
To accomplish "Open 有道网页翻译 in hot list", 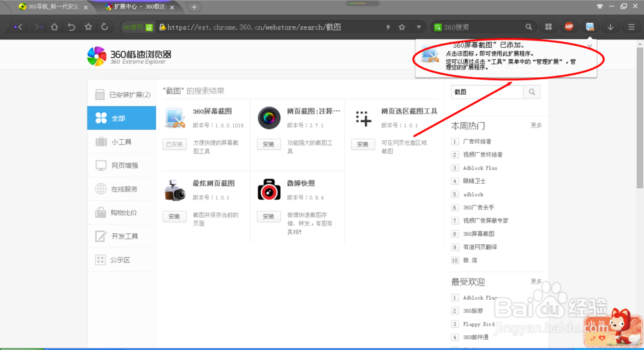I will tap(480, 247).
